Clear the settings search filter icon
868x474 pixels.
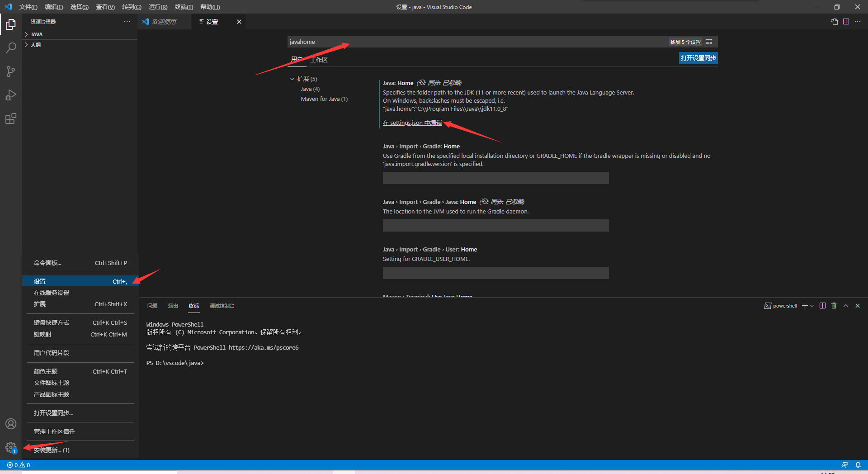[x=709, y=42]
